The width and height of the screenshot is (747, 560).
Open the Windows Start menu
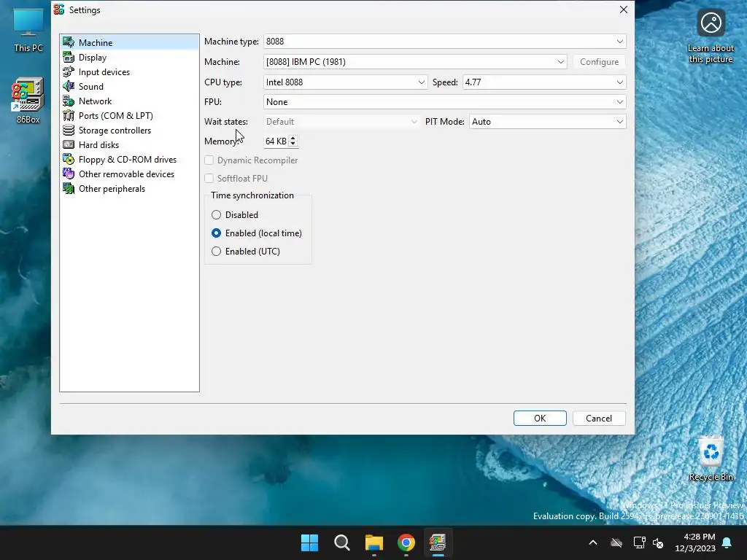(x=309, y=542)
